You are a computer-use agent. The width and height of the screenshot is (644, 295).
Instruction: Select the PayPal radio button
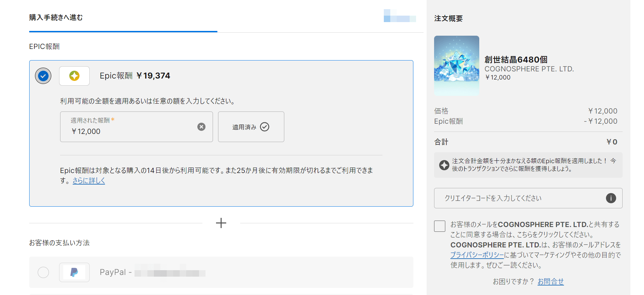pos(43,272)
